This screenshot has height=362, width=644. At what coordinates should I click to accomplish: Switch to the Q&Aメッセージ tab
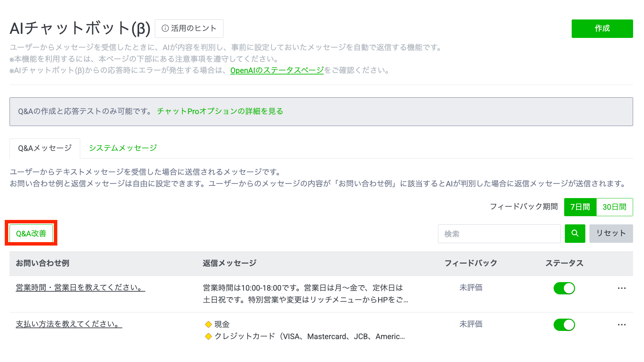pos(45,148)
